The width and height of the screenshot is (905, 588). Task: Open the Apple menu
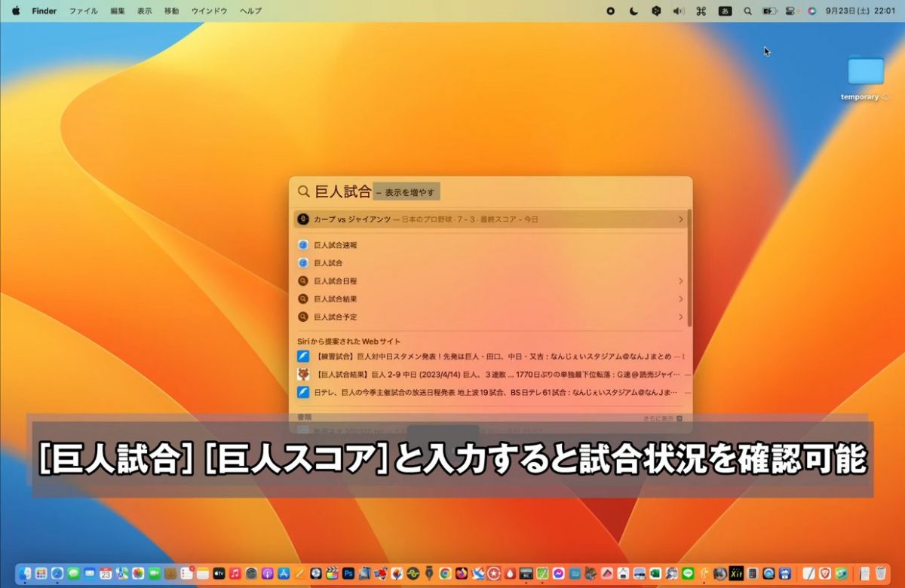pos(15,11)
